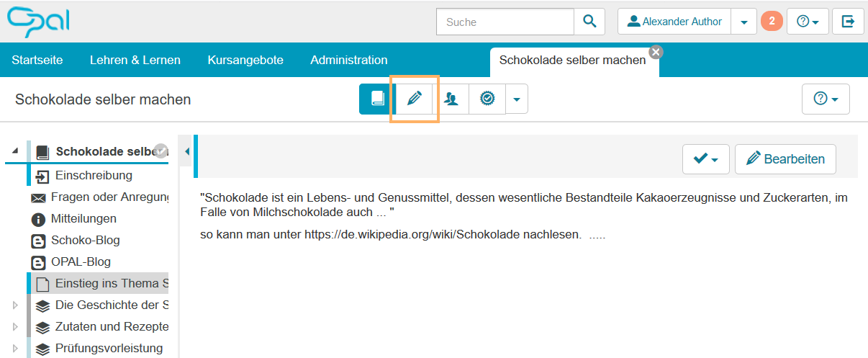868x358 pixels.
Task: Open the course editor pencil icon
Action: tap(414, 99)
